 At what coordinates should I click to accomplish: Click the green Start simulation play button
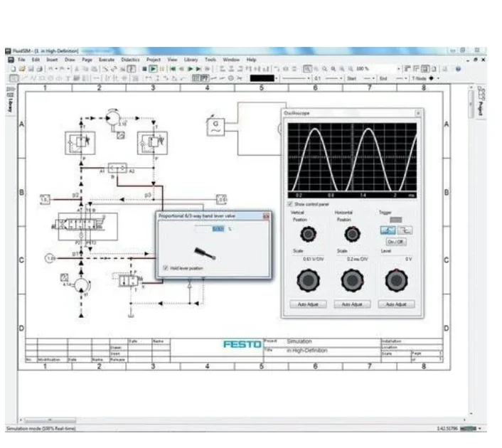153,69
